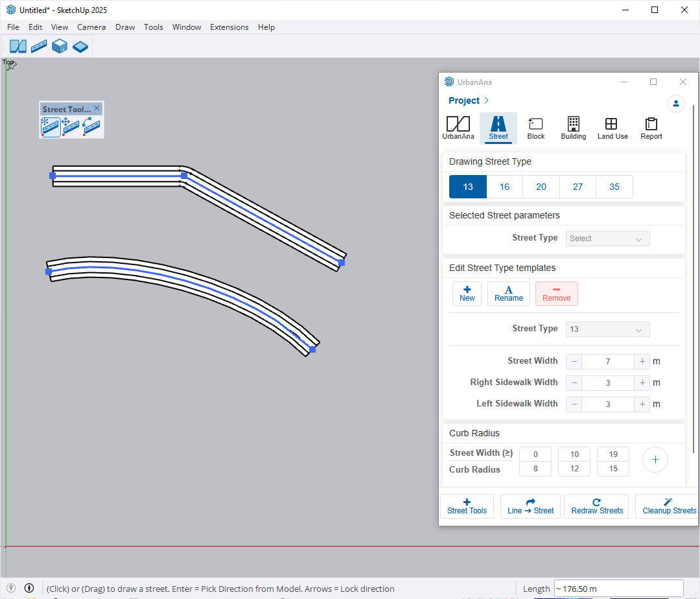The width and height of the screenshot is (700, 599).
Task: Click the building cube toolbar icon
Action: [x=60, y=46]
